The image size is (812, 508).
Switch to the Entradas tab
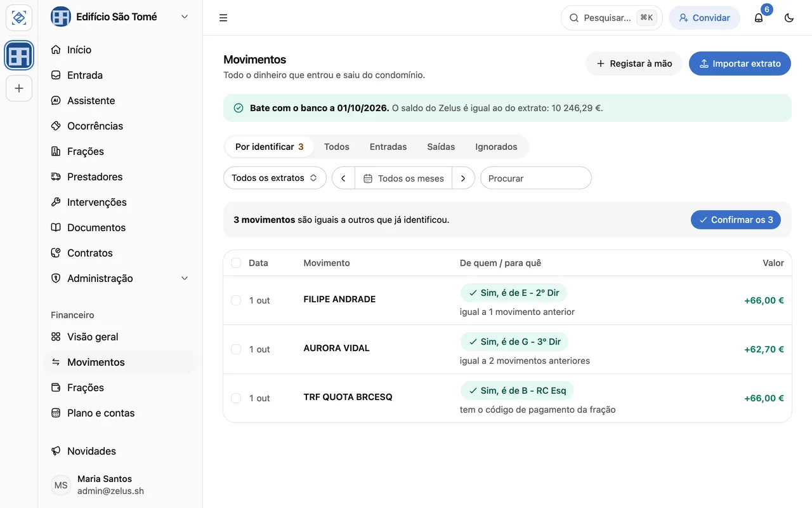[x=388, y=147]
